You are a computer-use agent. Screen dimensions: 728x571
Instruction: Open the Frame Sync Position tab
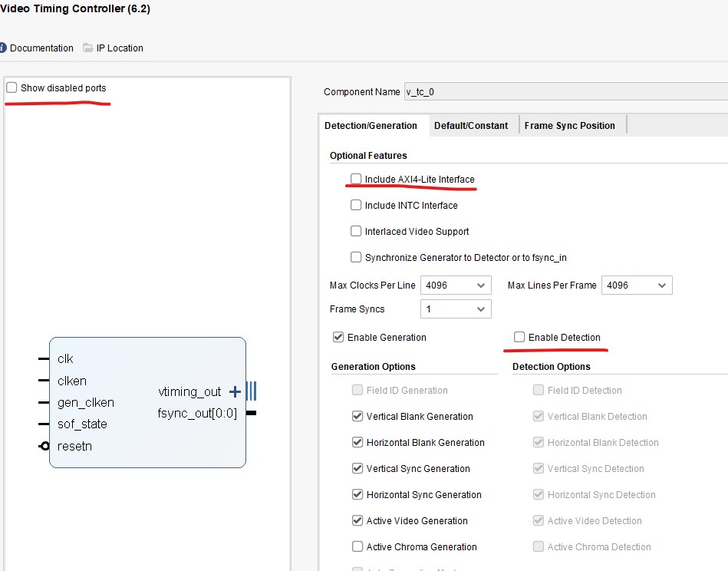click(569, 126)
